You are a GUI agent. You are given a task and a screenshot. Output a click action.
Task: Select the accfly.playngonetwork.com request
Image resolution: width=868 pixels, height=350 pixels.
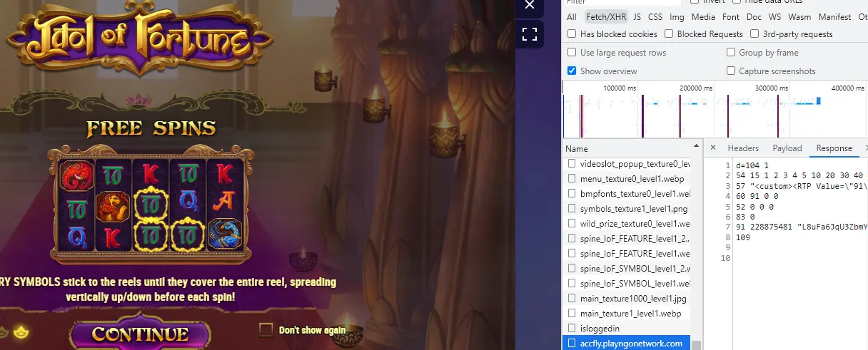pyautogui.click(x=627, y=344)
